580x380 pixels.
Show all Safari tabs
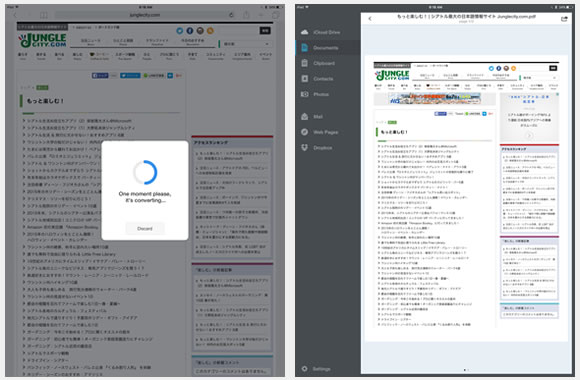(276, 15)
